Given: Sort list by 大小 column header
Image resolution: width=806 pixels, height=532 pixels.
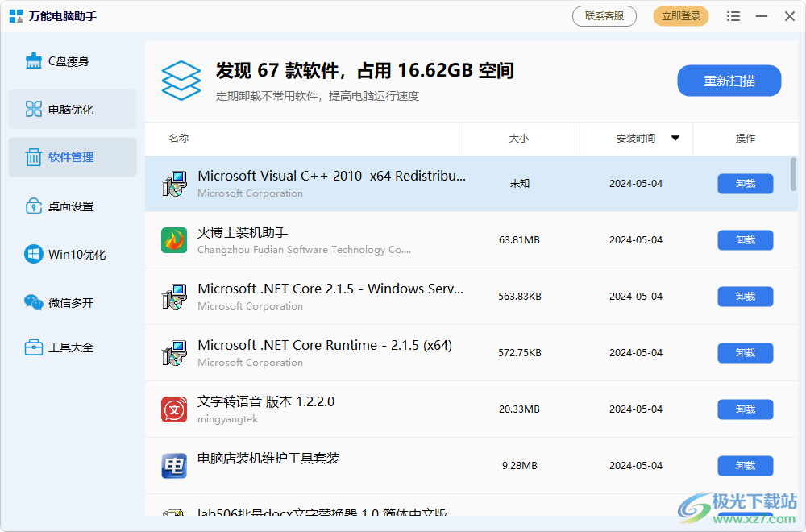Looking at the screenshot, I should click(x=519, y=139).
